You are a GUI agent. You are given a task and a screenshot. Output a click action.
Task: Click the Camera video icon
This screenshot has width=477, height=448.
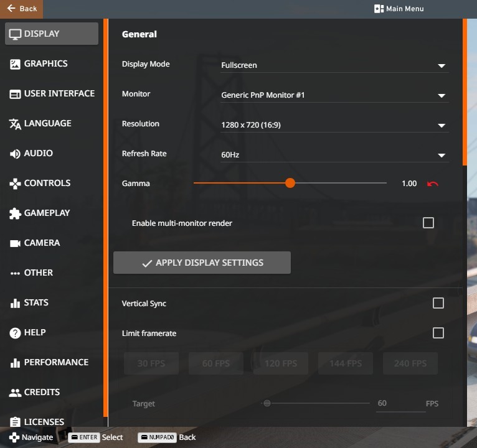[15, 243]
